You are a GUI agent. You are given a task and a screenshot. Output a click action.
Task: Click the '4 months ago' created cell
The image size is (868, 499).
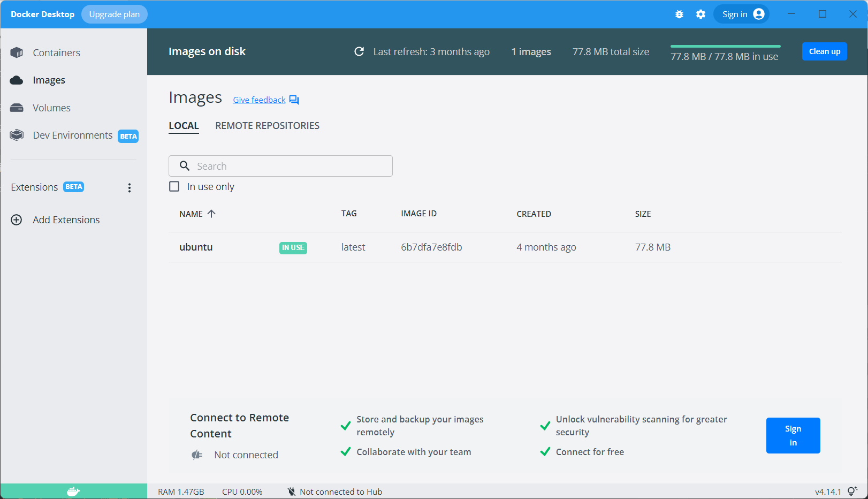point(546,247)
